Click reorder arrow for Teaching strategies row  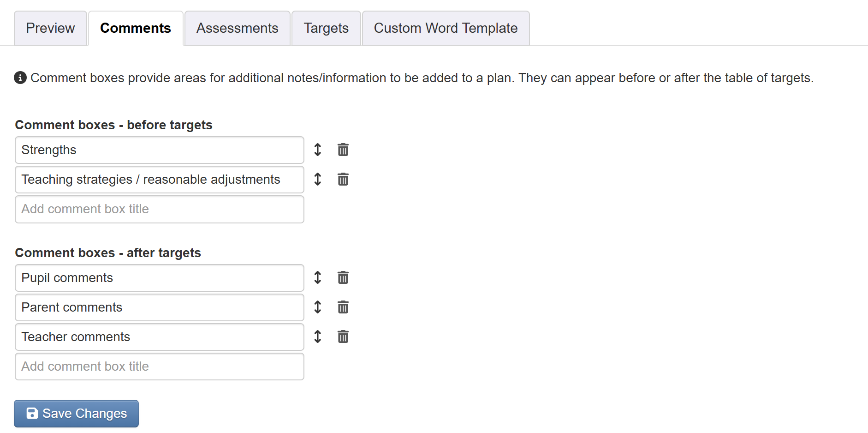(x=317, y=179)
